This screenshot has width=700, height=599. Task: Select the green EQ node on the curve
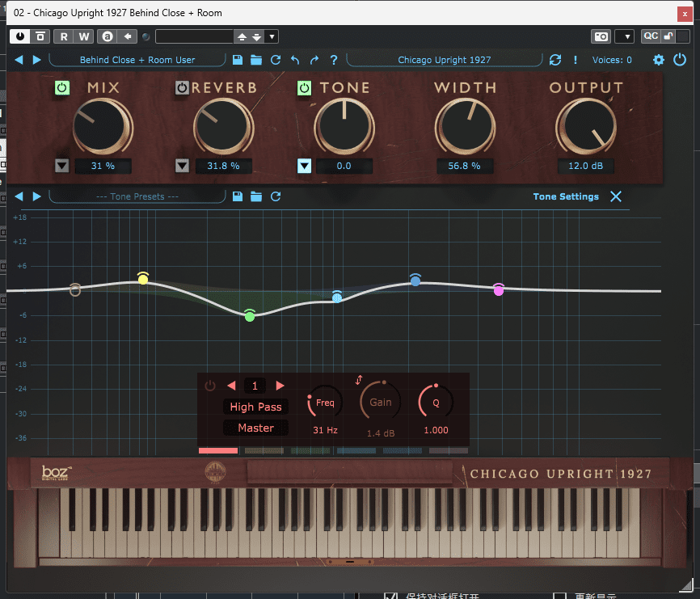pos(250,316)
